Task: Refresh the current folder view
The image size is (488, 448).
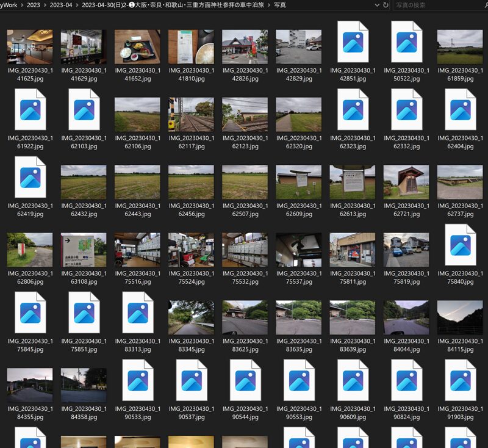Action: 386,5
